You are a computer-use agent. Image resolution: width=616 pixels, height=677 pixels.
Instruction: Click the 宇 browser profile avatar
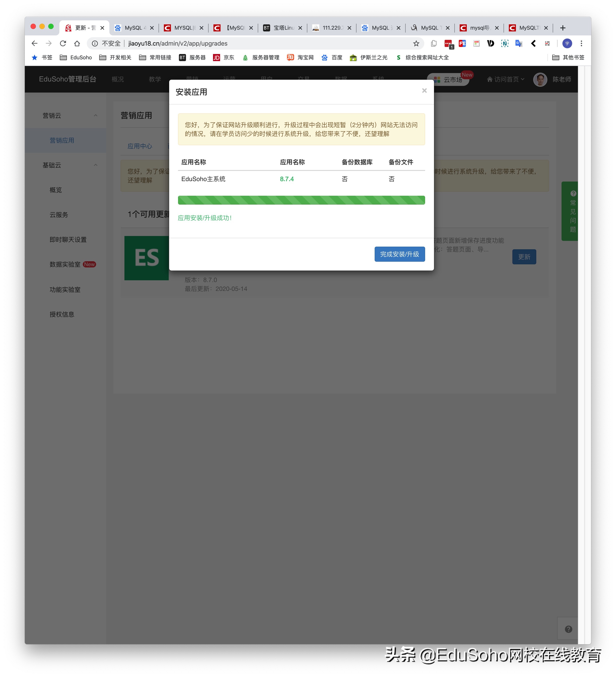coord(567,43)
